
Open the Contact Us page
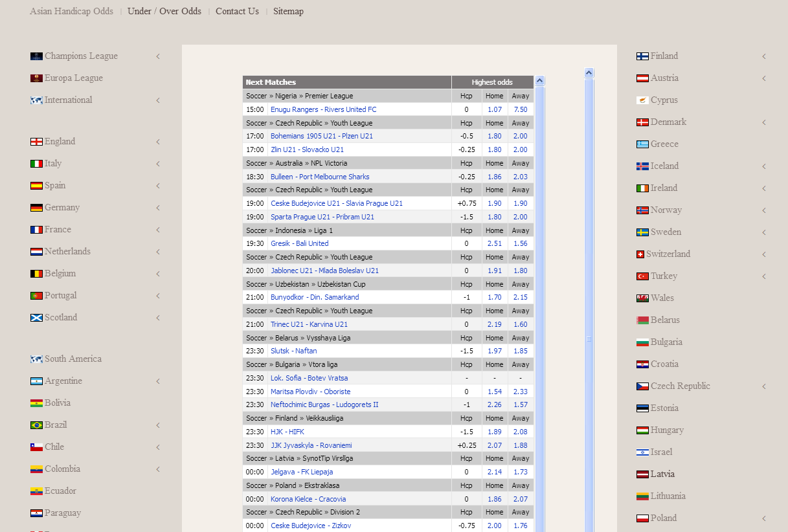coord(237,11)
